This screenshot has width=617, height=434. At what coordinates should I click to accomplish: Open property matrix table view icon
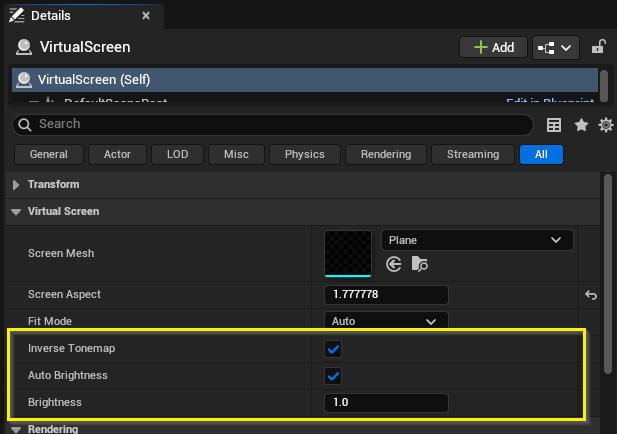coord(554,125)
